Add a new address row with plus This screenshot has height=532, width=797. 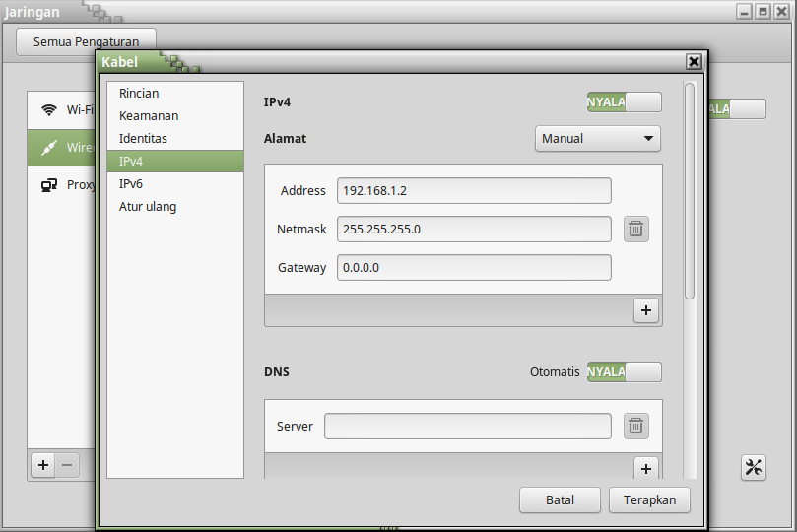pos(646,310)
